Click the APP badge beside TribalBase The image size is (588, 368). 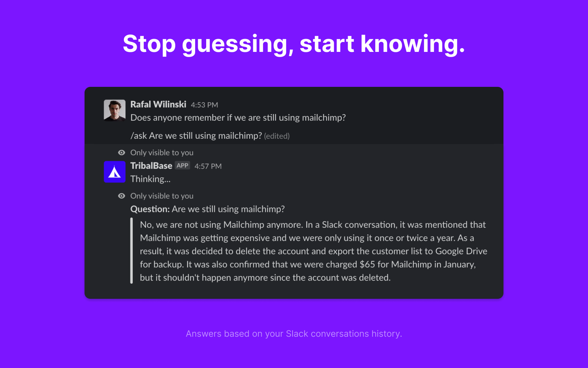(182, 166)
